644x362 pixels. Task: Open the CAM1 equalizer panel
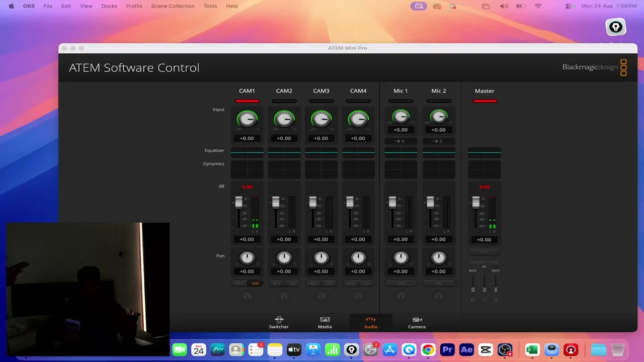click(247, 152)
